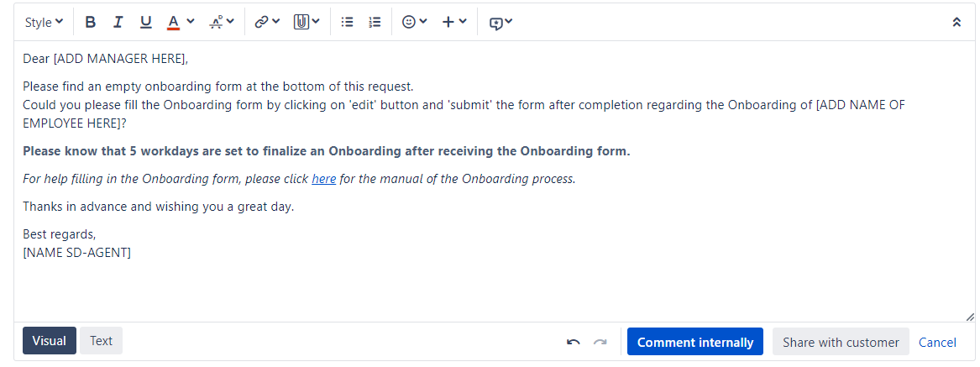
Task: Open the canned response dropdown
Action: tap(500, 23)
